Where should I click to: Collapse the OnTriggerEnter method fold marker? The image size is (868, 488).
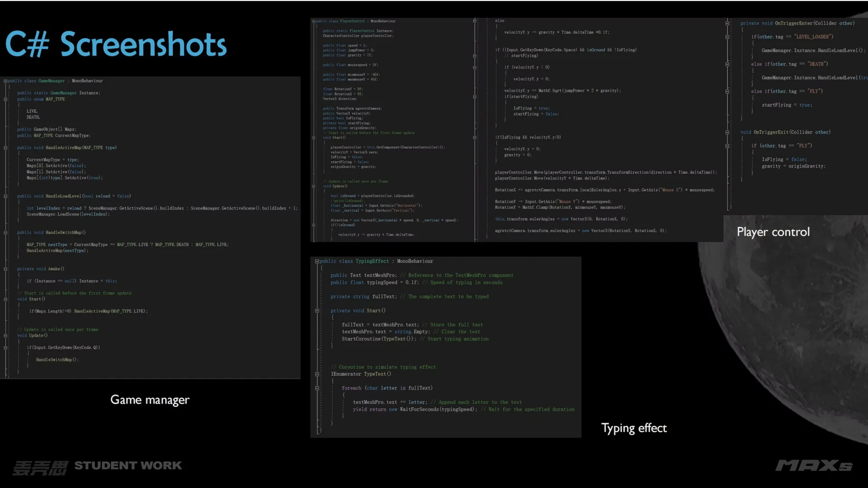click(x=727, y=23)
